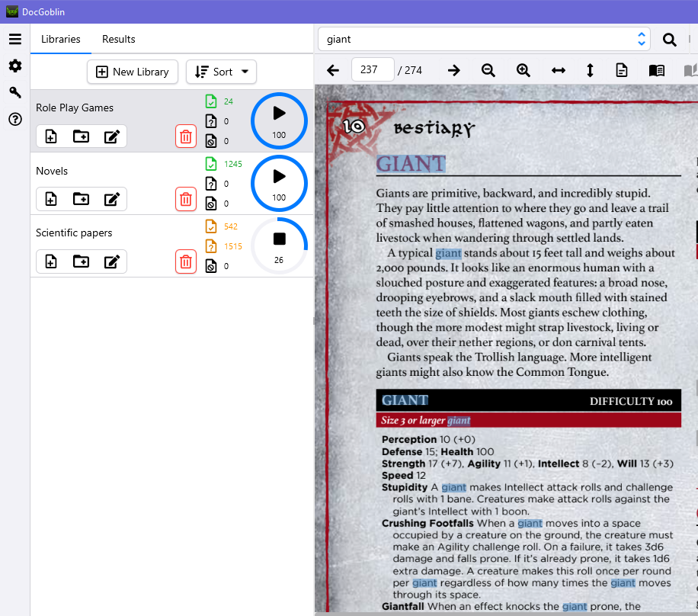Click pending documents icon in Role Play Games

tap(211, 121)
